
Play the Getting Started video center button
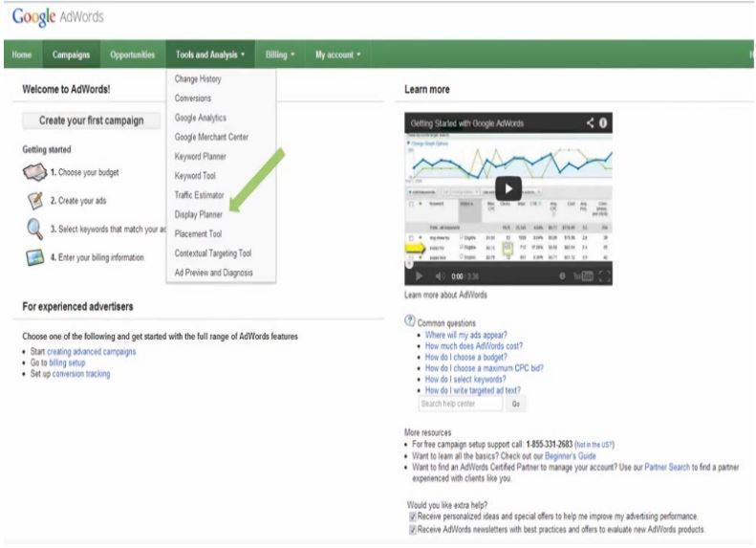point(508,188)
